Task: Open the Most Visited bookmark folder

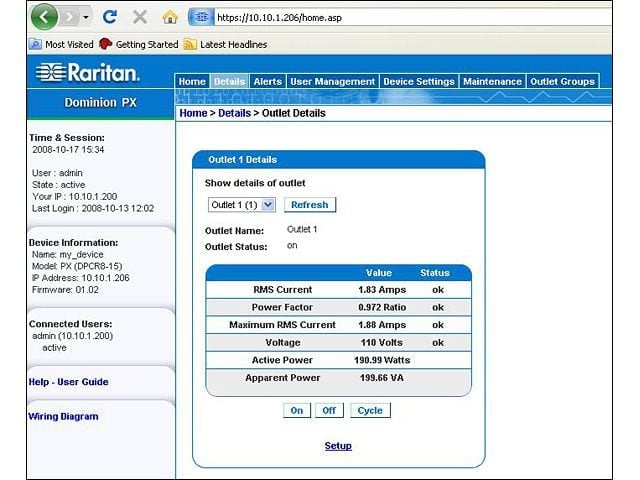Action: pos(62,44)
